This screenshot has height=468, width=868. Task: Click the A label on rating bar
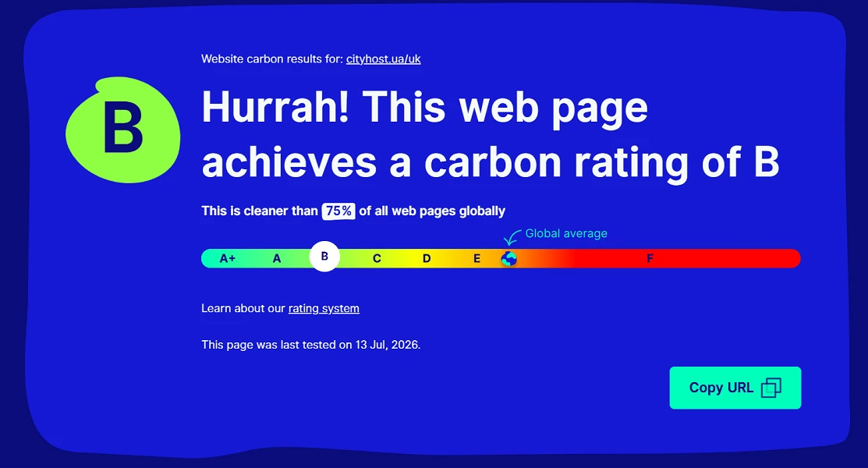[x=277, y=259]
